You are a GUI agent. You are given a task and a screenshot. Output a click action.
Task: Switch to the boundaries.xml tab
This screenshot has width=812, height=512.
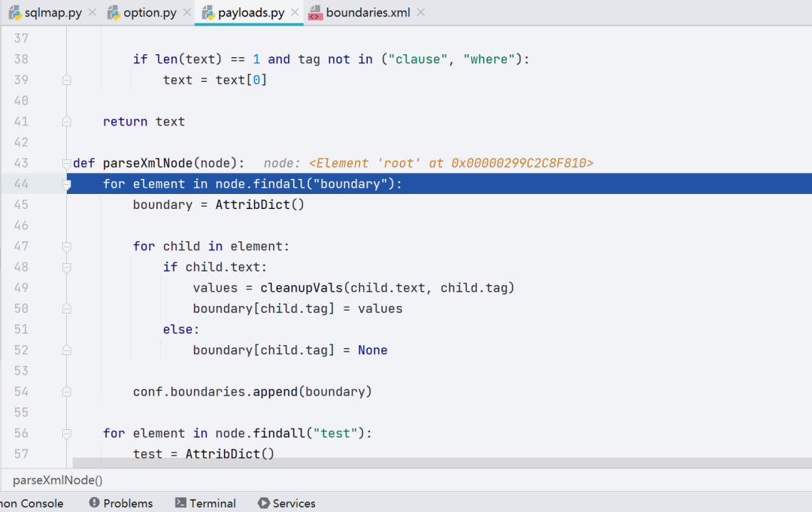[x=368, y=13]
